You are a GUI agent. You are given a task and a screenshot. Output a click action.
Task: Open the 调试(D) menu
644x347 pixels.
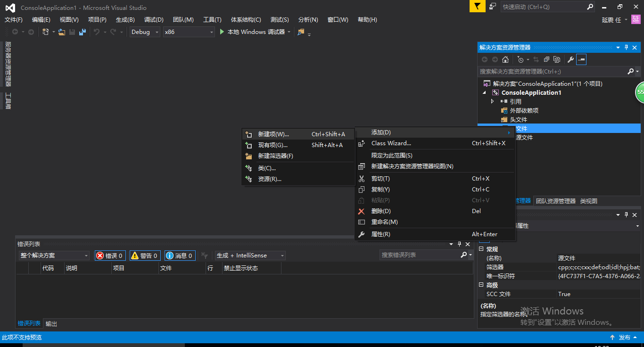tap(154, 20)
